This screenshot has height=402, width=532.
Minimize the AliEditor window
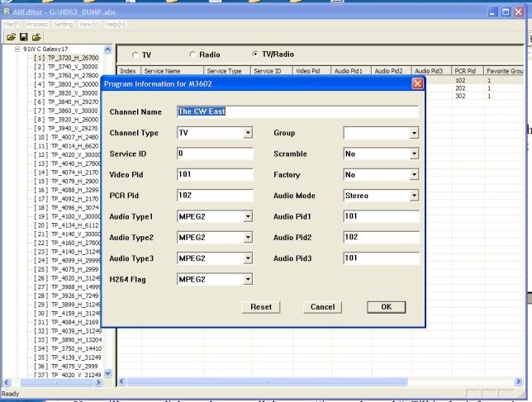coord(492,12)
